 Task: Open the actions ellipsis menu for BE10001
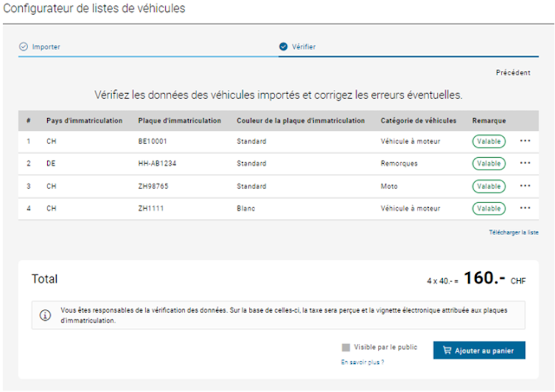tap(525, 140)
